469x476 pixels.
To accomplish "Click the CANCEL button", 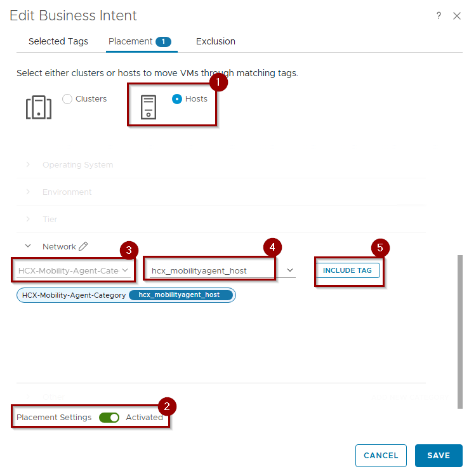I will [x=381, y=455].
